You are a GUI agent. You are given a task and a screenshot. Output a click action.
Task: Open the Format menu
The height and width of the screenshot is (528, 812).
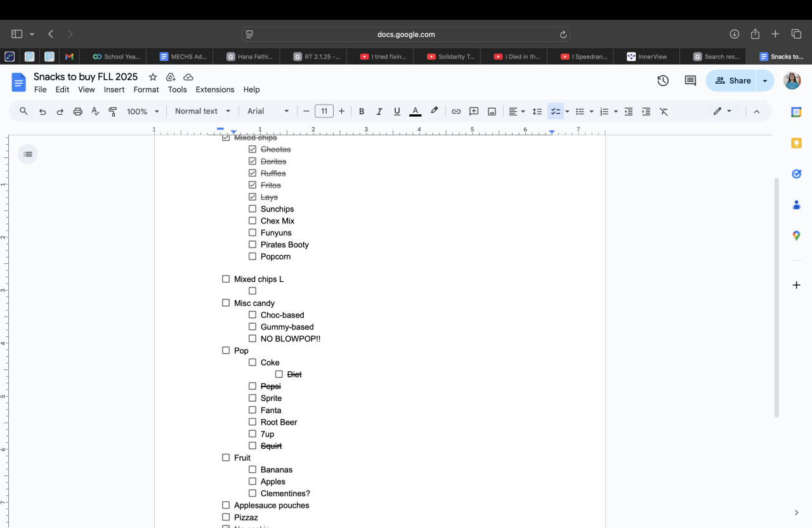tap(146, 89)
